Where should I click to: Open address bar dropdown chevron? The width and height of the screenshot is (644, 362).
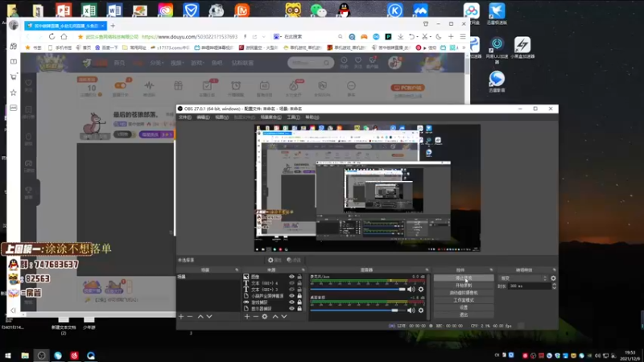(x=264, y=36)
